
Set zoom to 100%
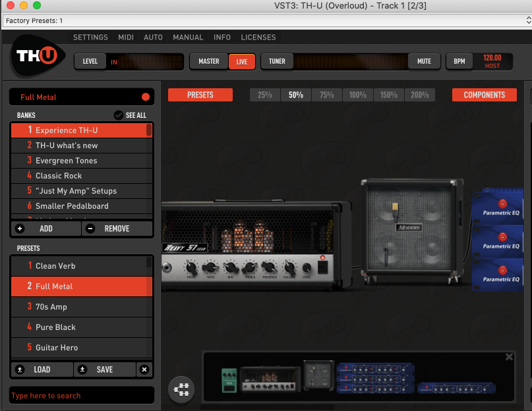[357, 95]
